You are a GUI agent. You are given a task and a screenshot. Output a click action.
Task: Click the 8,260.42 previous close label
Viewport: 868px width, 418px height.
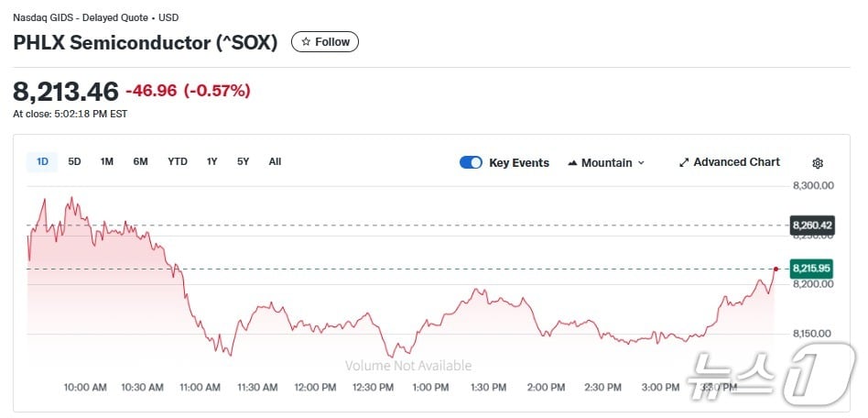[x=812, y=225]
